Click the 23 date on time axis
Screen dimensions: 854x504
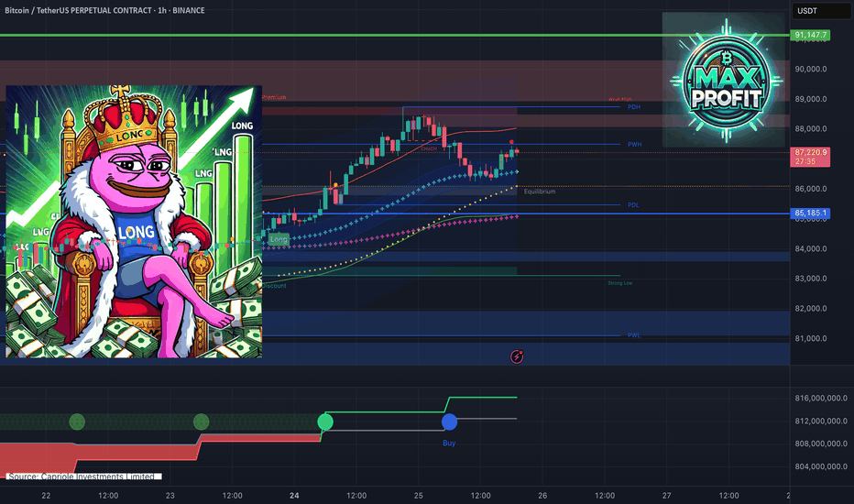click(170, 496)
